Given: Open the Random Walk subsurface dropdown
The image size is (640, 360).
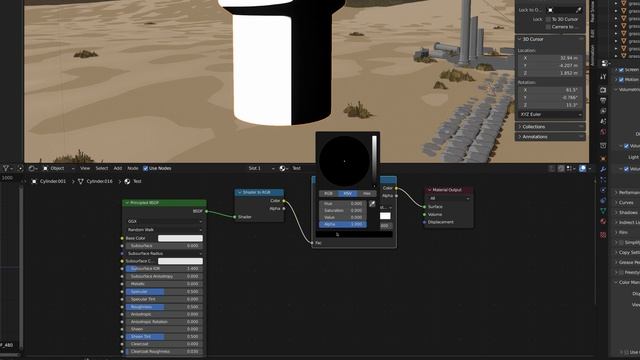Looking at the screenshot, I should pyautogui.click(x=164, y=230).
